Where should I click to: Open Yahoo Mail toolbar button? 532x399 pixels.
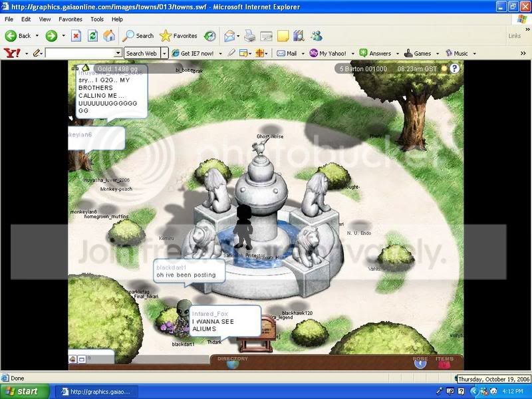(x=287, y=54)
